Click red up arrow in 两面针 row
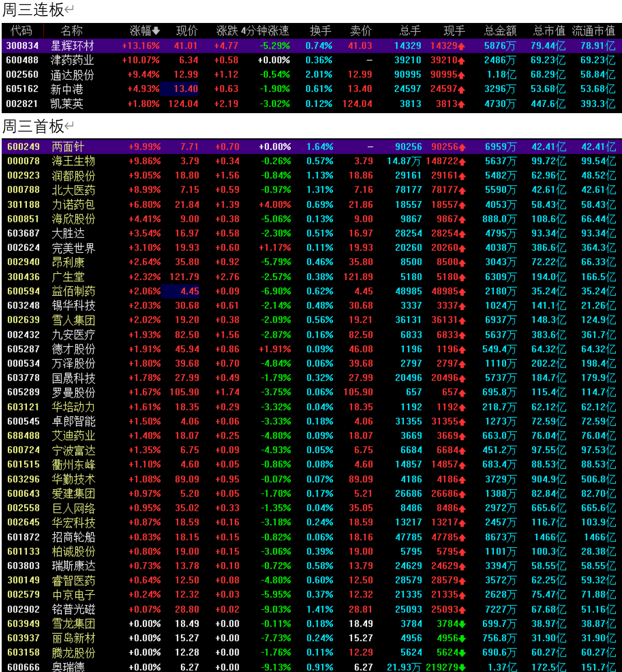Viewport: 622px width, 672px height. point(462,147)
